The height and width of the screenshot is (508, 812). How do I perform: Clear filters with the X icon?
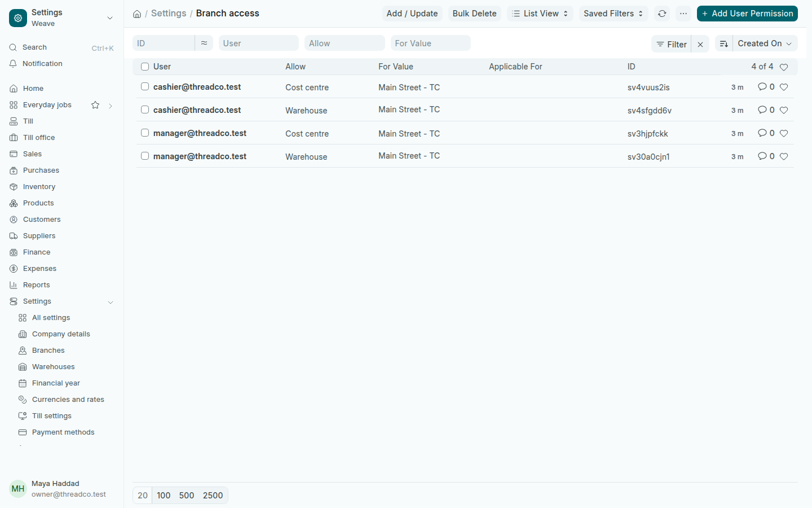click(700, 44)
